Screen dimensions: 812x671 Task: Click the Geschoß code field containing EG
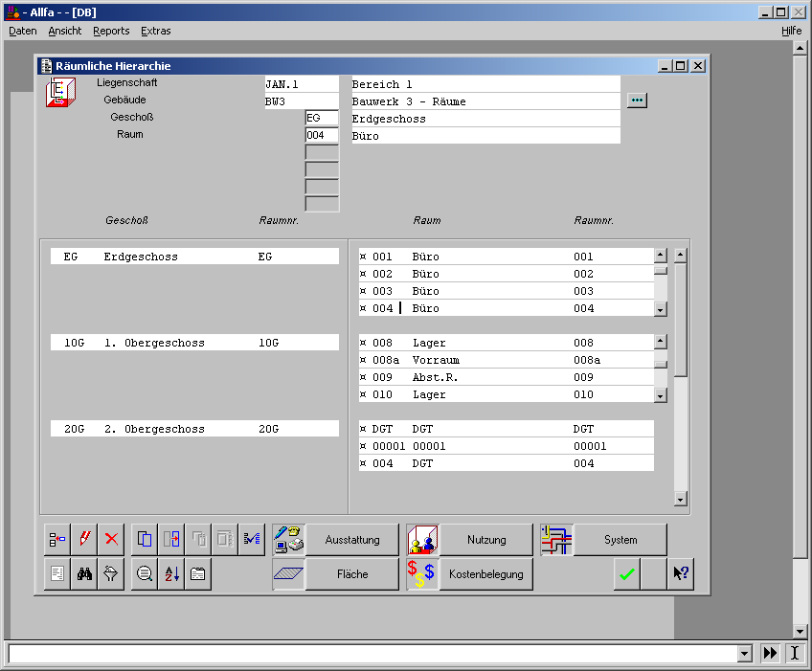322,118
